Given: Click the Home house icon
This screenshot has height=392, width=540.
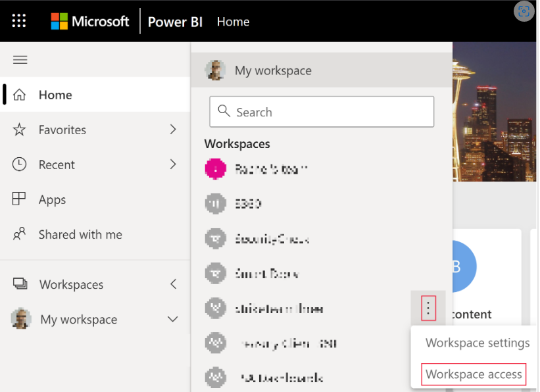Looking at the screenshot, I should tap(19, 95).
